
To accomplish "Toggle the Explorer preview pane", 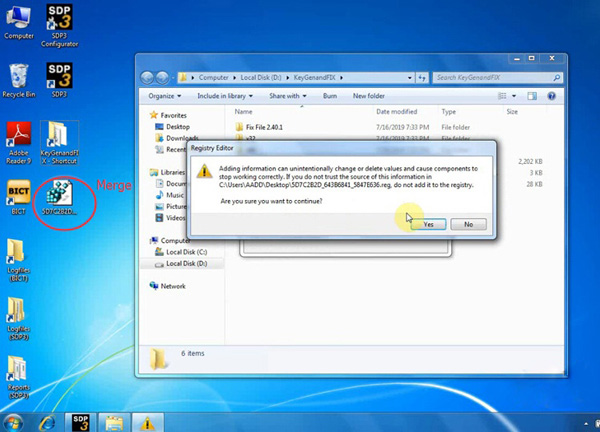I will tap(532, 96).
